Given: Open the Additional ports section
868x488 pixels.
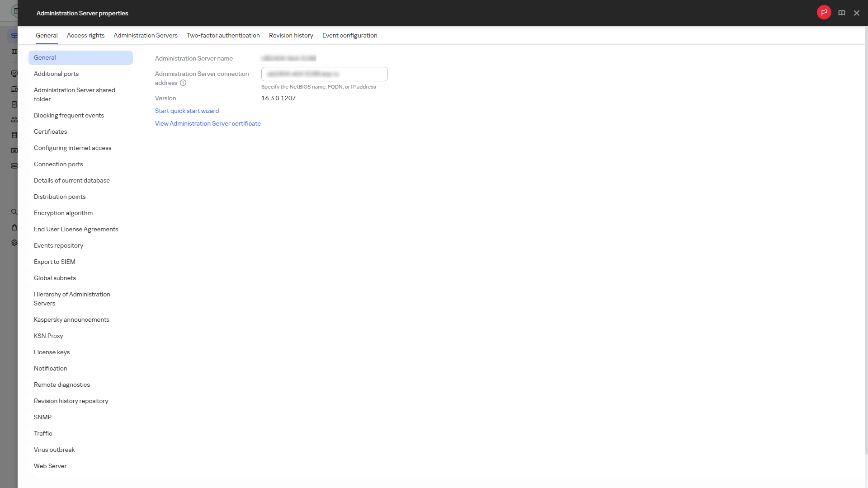Looking at the screenshot, I should pyautogui.click(x=80, y=74).
